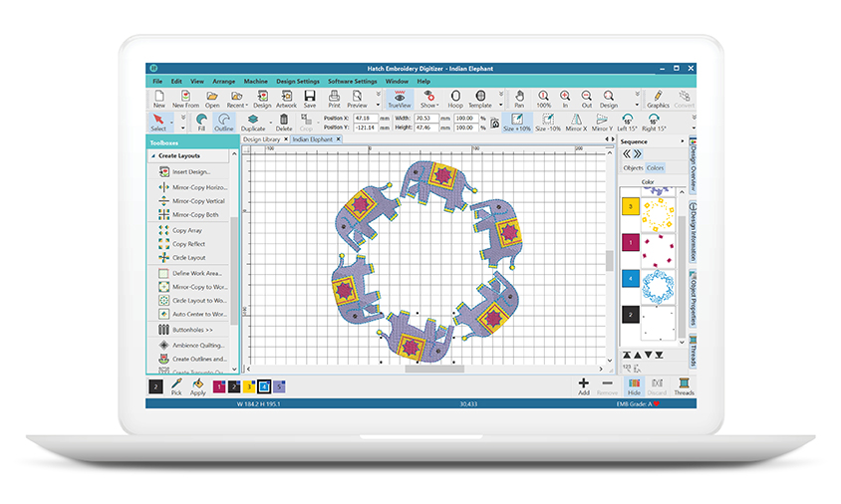This screenshot has height=504, width=841.
Task: Open the Preview tool
Action: [357, 99]
